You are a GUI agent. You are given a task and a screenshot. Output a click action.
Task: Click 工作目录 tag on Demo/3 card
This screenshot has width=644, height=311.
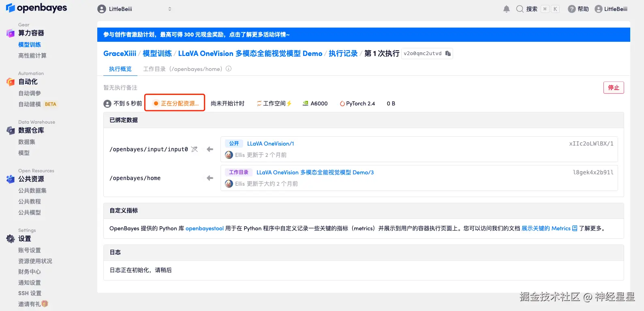coord(239,172)
